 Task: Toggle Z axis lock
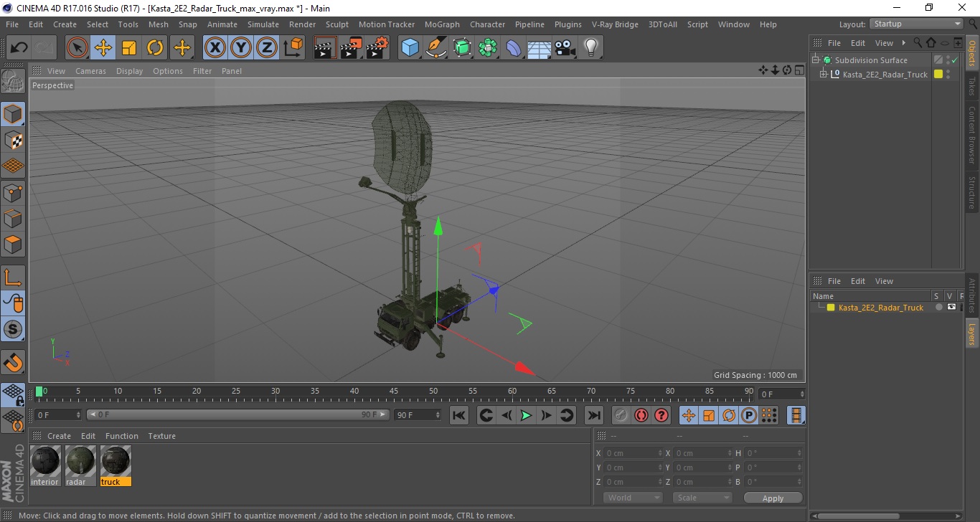point(267,48)
